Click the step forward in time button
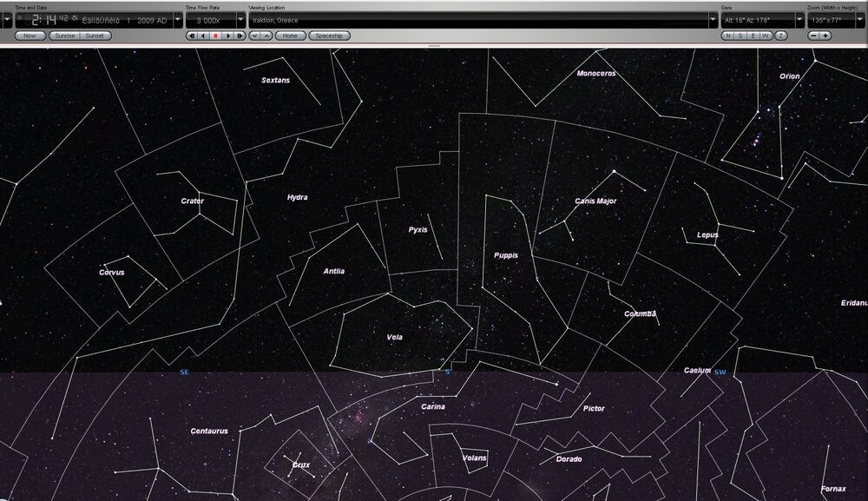The image size is (868, 501). click(240, 36)
